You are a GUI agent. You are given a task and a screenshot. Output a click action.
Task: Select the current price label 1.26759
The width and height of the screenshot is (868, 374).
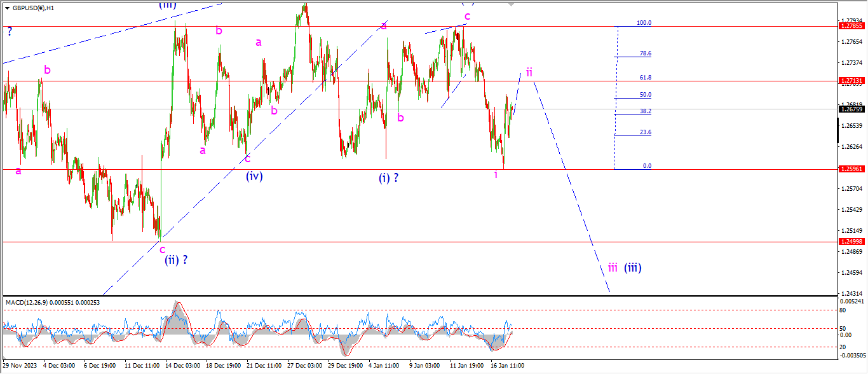click(x=851, y=109)
